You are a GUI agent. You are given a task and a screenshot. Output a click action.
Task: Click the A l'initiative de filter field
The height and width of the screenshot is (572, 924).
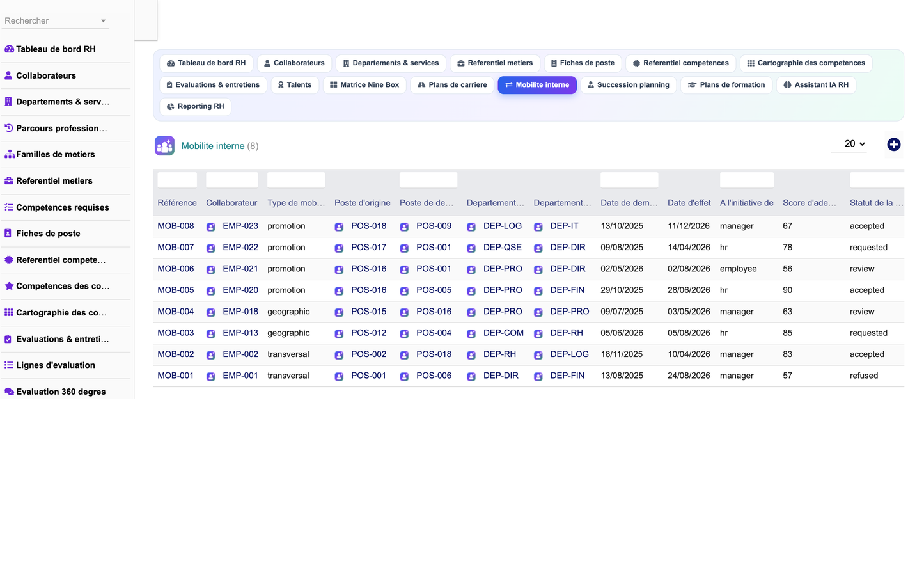click(x=747, y=180)
